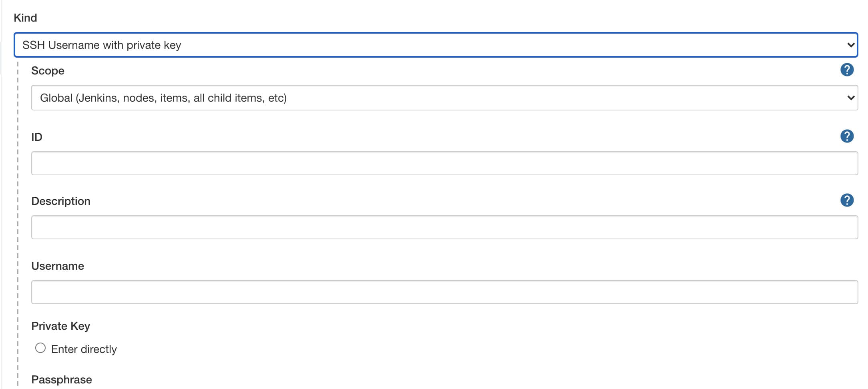Click the Username field label
Screen dimensions: 868x389
click(58, 266)
